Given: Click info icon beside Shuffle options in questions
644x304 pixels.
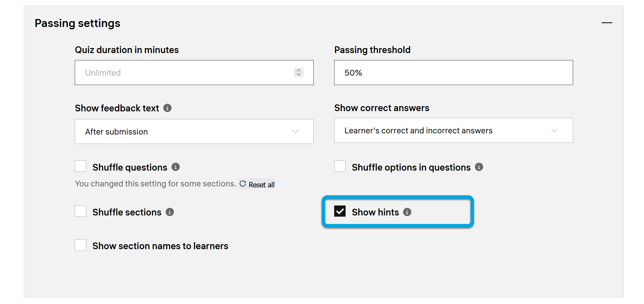Looking at the screenshot, I should pyautogui.click(x=479, y=167).
